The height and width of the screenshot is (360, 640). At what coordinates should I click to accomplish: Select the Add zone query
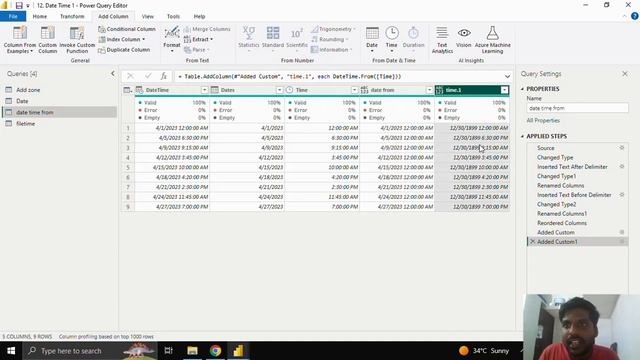coord(60,90)
